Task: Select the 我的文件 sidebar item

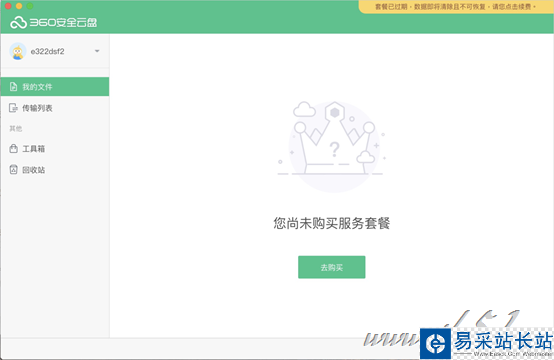Action: click(55, 87)
